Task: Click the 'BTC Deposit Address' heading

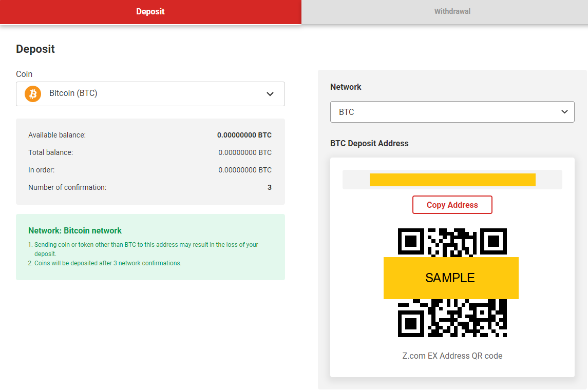Action: [x=369, y=144]
